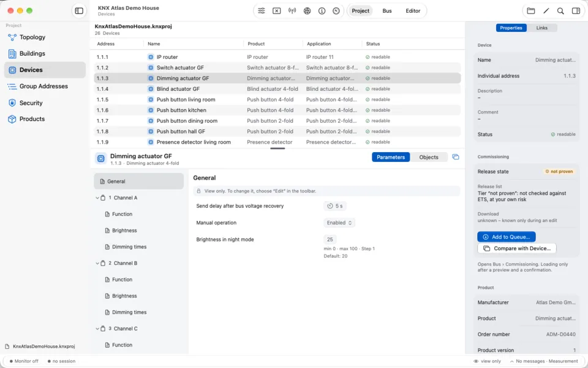Image resolution: width=588 pixels, height=368 pixels.
Task: Sort by the Status column header
Action: coord(373,44)
